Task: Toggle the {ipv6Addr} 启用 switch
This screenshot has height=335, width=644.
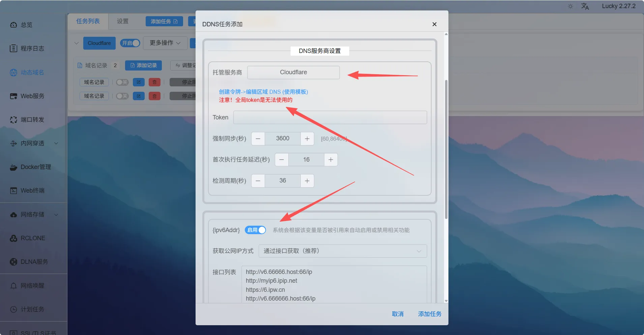Action: pyautogui.click(x=255, y=230)
